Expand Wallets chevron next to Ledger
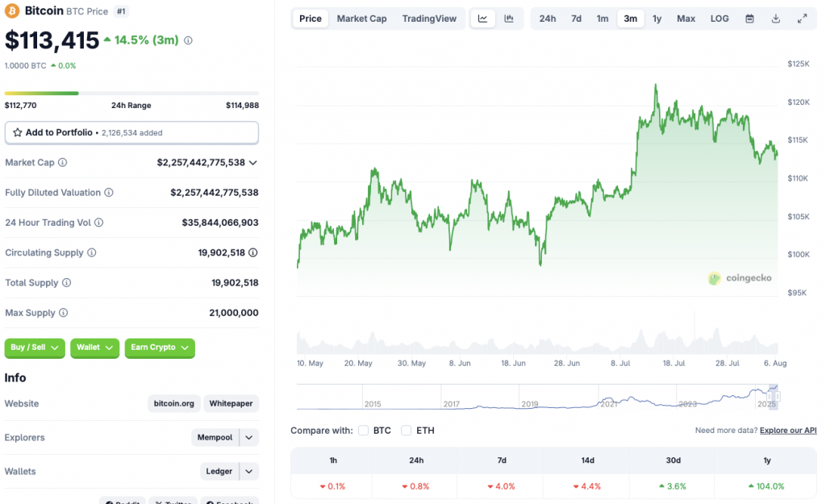Screen dimensions: 826x504 [249, 471]
